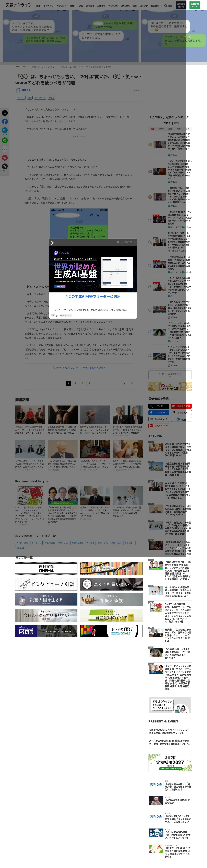Screen dimensions: 207x868
Task: Click the blue Facebook フォロー button
Action: click(159, 412)
